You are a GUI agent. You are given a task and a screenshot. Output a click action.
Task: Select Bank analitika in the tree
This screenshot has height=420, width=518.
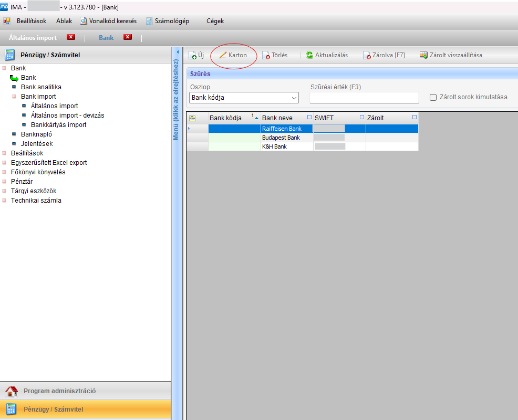pyautogui.click(x=41, y=87)
